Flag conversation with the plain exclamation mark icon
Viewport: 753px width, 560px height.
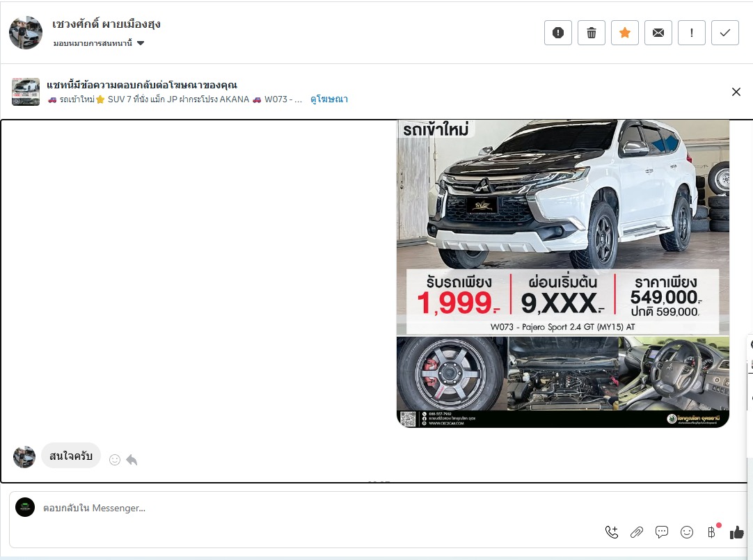click(692, 33)
